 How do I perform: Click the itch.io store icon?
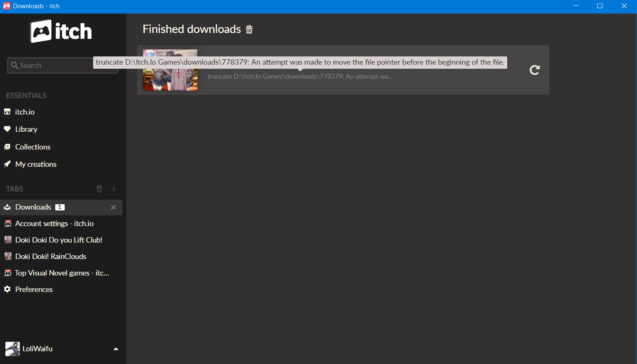pyautogui.click(x=7, y=112)
